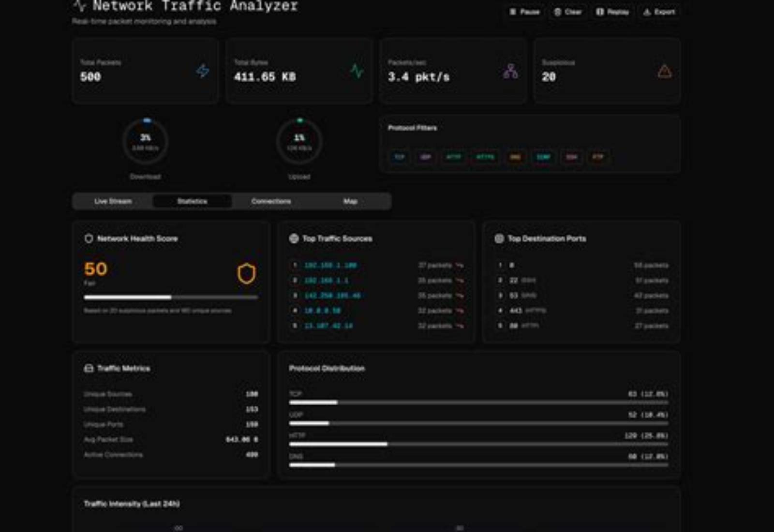The height and width of the screenshot is (532, 774).
Task: Switch to the Map tab
Action: point(350,201)
